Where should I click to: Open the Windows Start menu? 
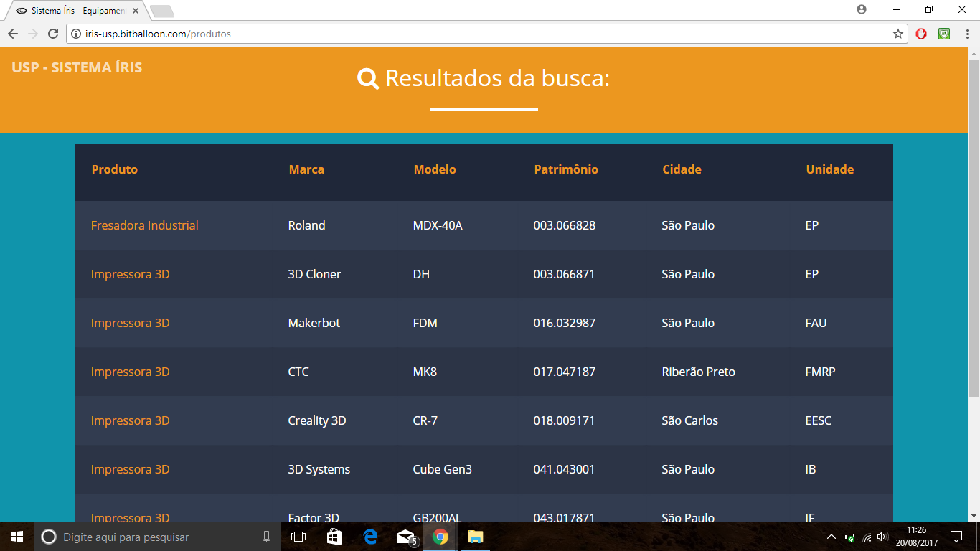17,537
